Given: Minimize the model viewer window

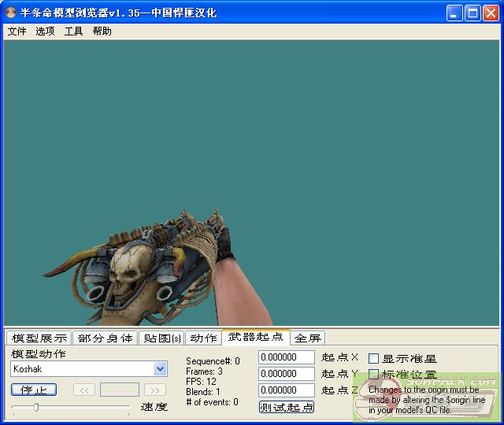Looking at the screenshot, I should click(455, 13).
